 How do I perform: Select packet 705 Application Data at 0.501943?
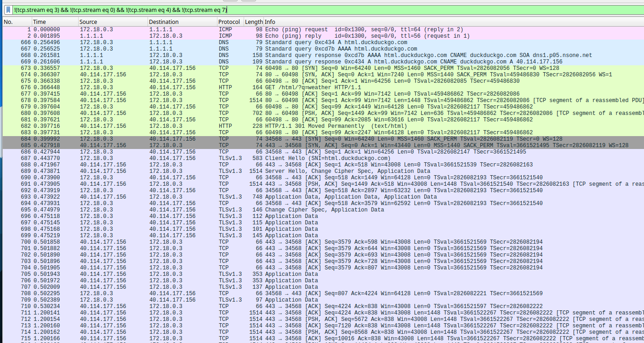click(323, 274)
